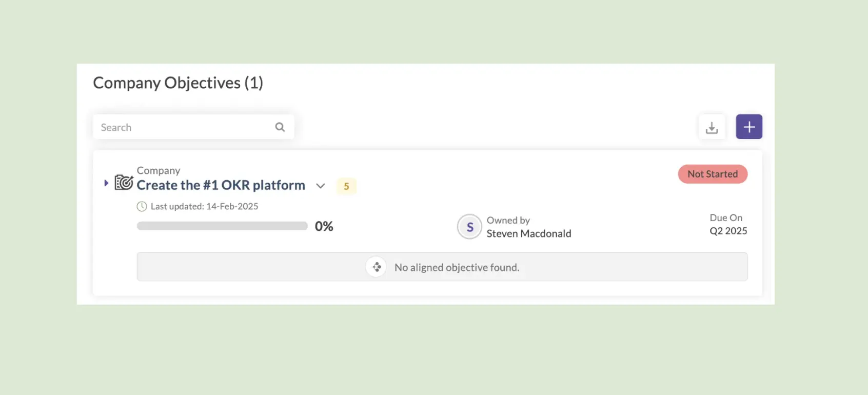
Task: Select the Company Objectives heading
Action: pos(178,82)
